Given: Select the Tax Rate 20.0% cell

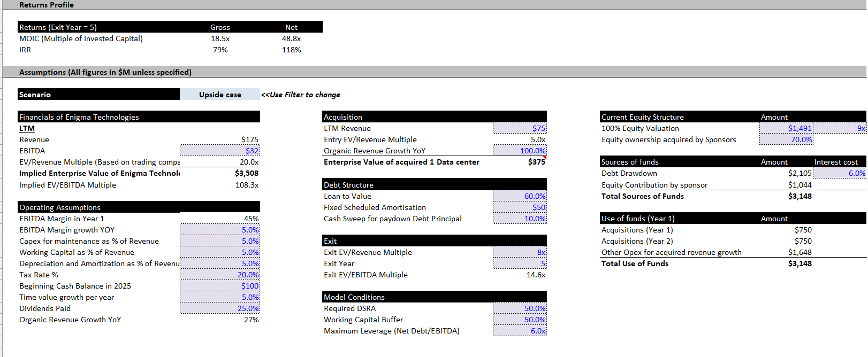Looking at the screenshot, I should click(x=220, y=275).
